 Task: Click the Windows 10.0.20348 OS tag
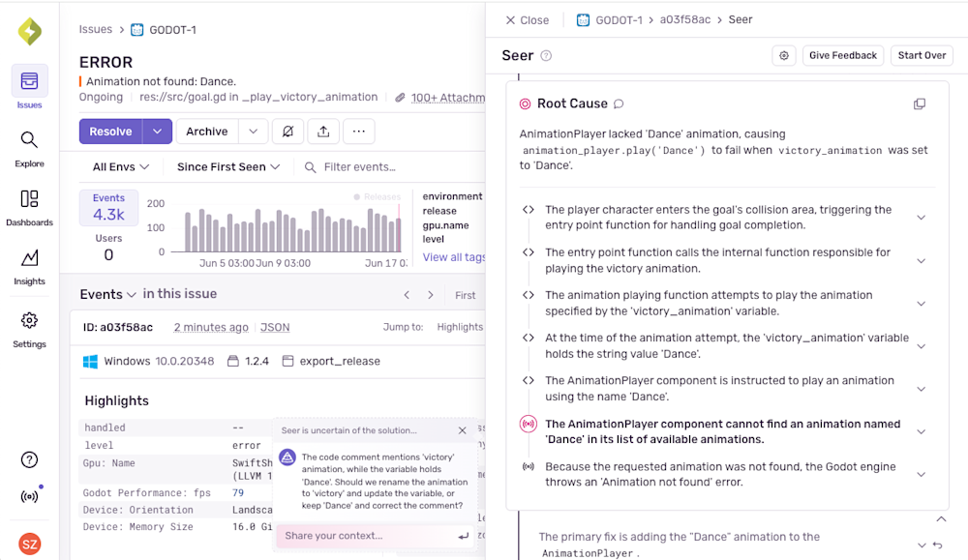(x=148, y=362)
